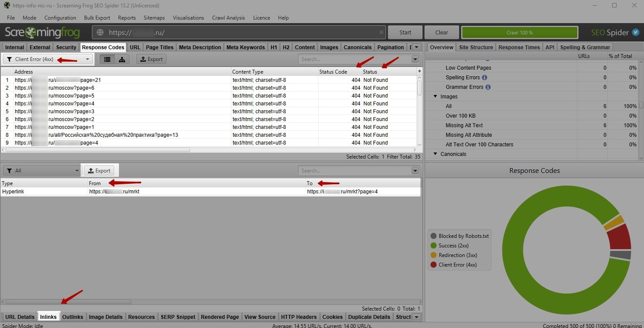This screenshot has width=644, height=328.
Task: Switch to list view icon
Action: click(x=107, y=59)
